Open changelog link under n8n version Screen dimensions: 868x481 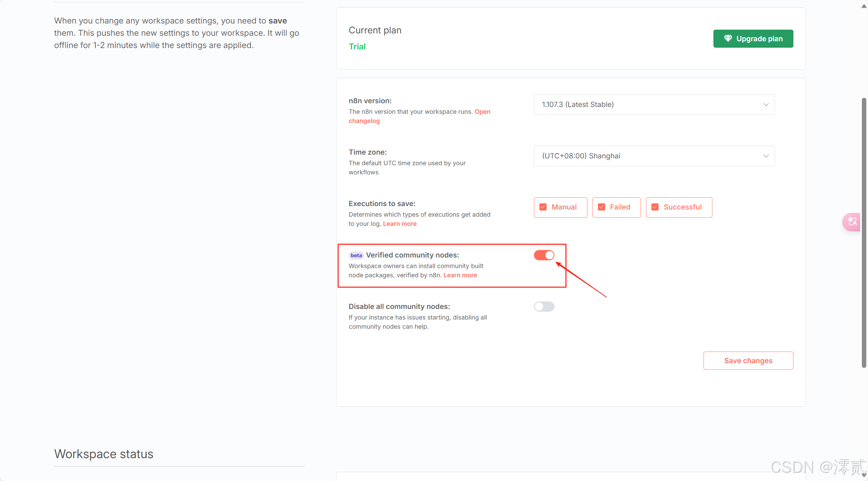pos(364,121)
